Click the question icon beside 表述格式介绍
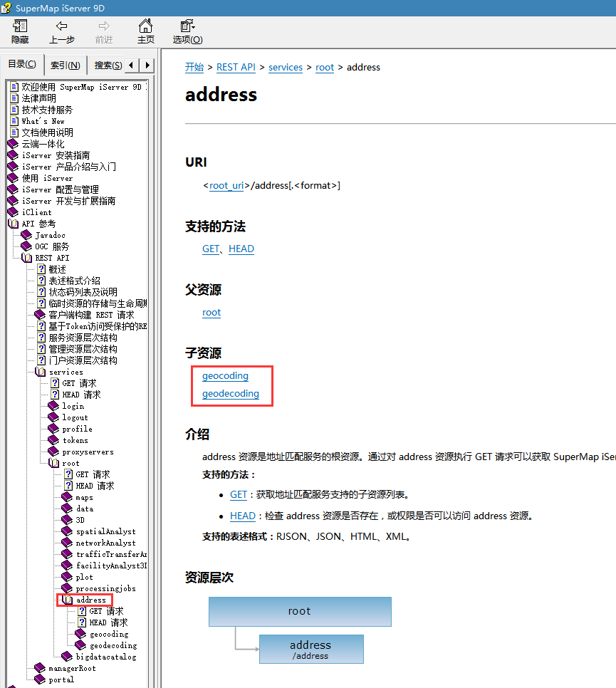This screenshot has width=616, height=688. tap(41, 281)
